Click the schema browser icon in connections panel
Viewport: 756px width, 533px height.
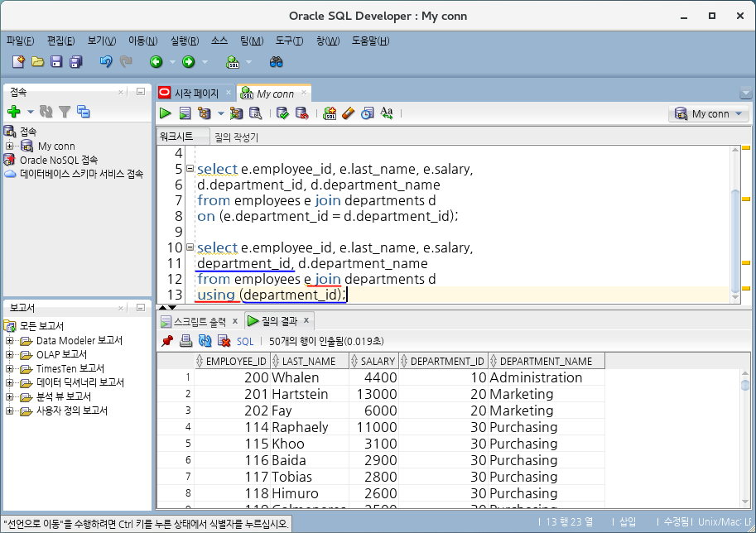[84, 112]
